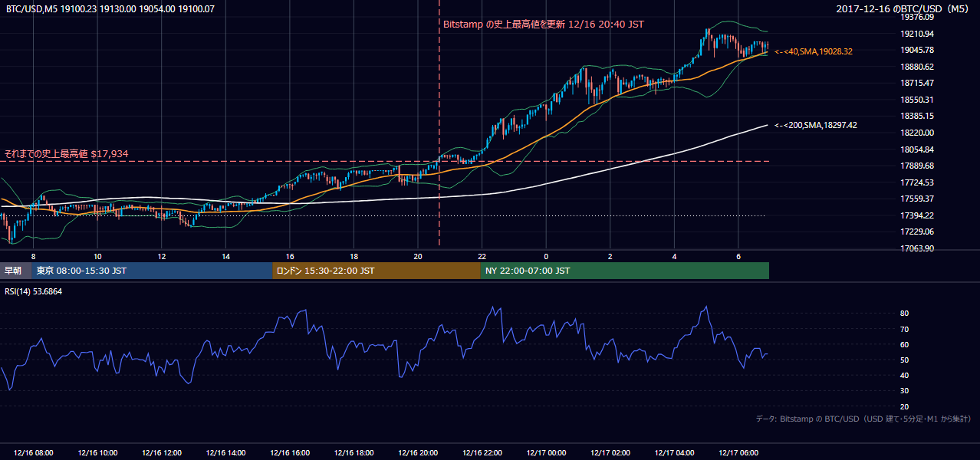Click the RSI scale value 60

pos(905,344)
